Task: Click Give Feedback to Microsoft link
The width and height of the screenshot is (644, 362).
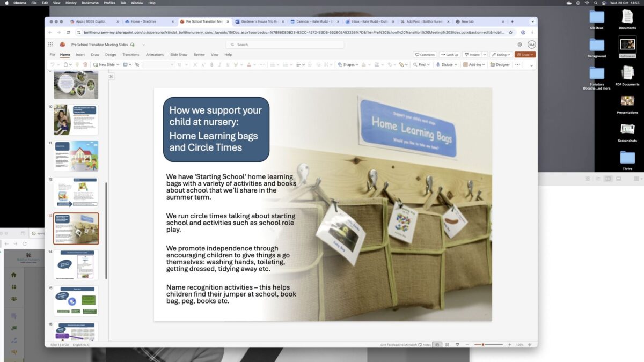Action: [398, 345]
